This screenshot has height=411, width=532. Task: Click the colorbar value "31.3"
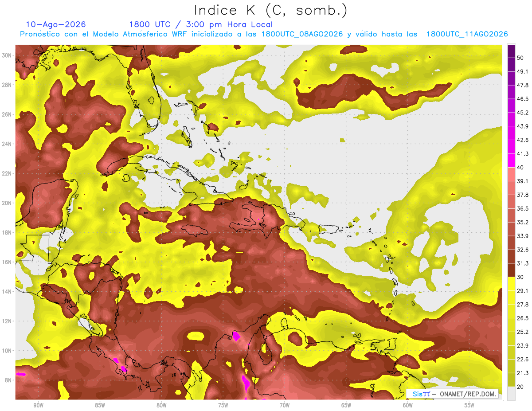click(x=523, y=263)
